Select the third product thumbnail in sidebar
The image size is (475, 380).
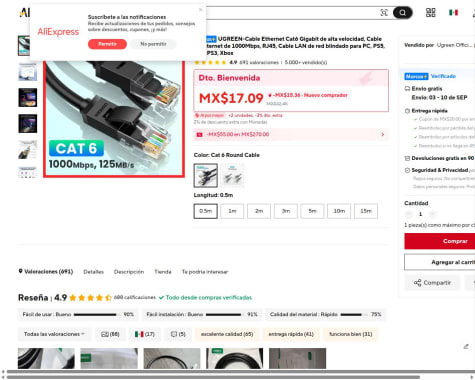pos(28,97)
